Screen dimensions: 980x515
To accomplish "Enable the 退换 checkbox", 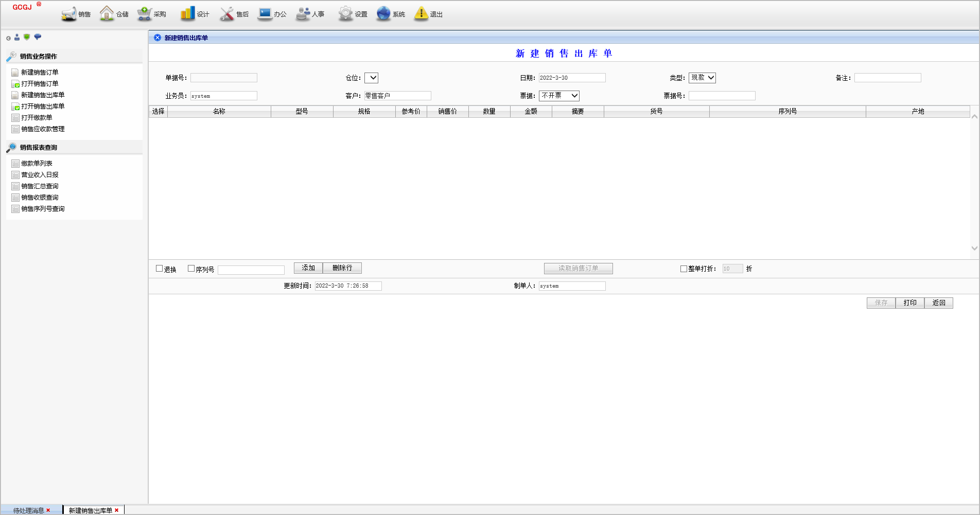I will point(160,269).
